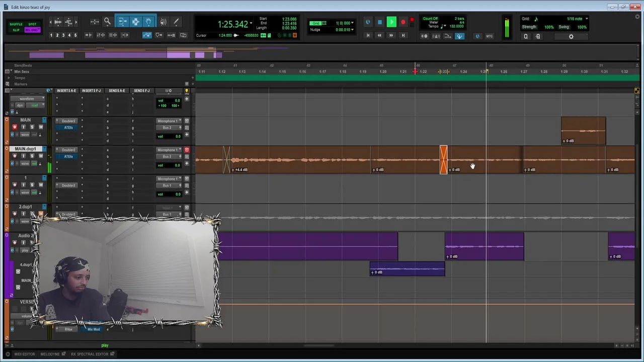Toggle the metronome click icon
Image resolution: width=644 pixels, height=362 pixels.
tap(436, 36)
